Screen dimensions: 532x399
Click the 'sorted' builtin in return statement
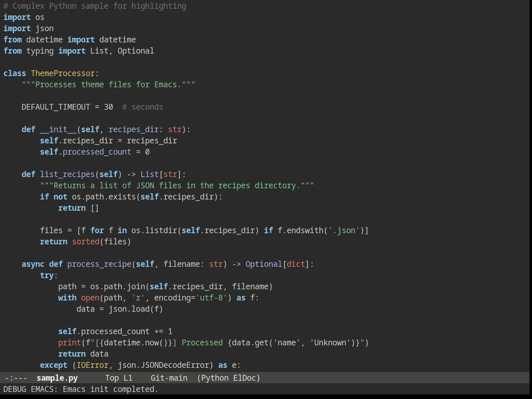(86, 242)
